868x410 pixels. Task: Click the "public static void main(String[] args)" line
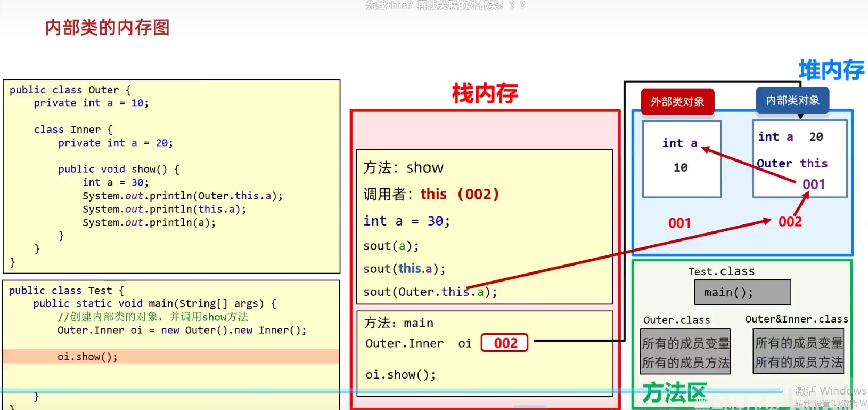[x=154, y=303]
